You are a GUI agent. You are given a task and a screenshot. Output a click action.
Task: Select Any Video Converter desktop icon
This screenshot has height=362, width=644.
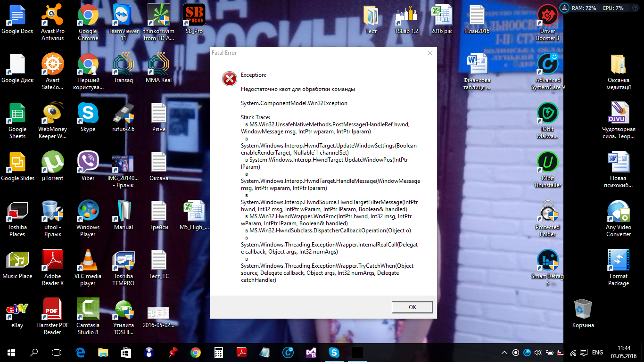tap(619, 218)
